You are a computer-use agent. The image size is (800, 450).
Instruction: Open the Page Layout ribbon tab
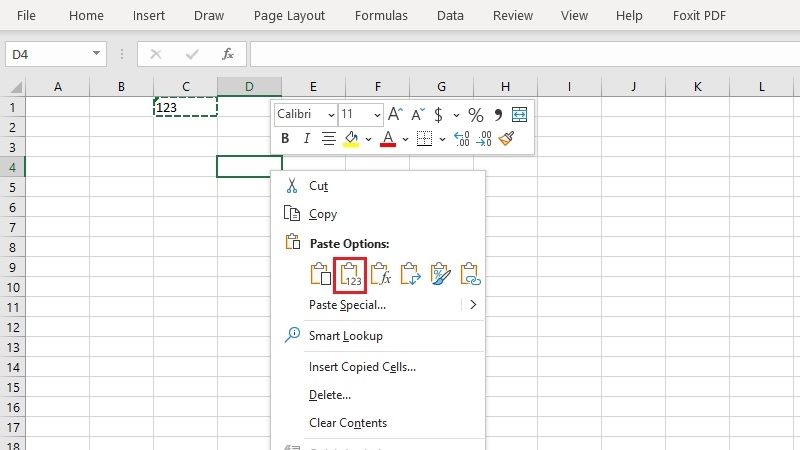click(289, 15)
